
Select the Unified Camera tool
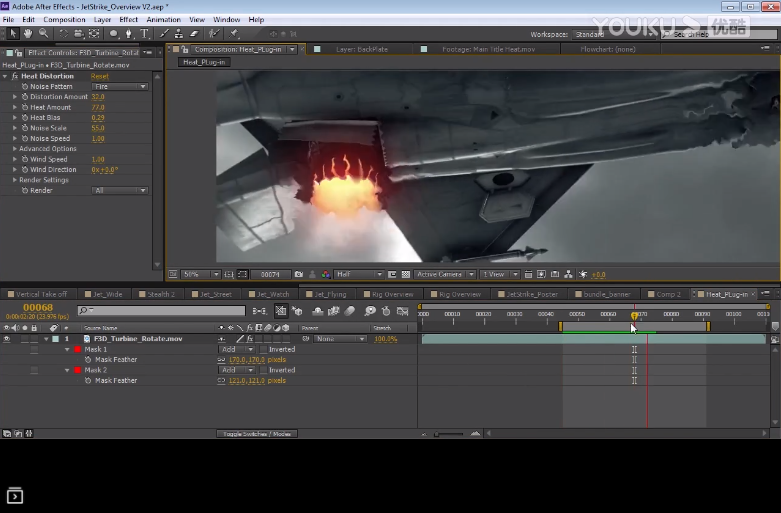(79, 33)
